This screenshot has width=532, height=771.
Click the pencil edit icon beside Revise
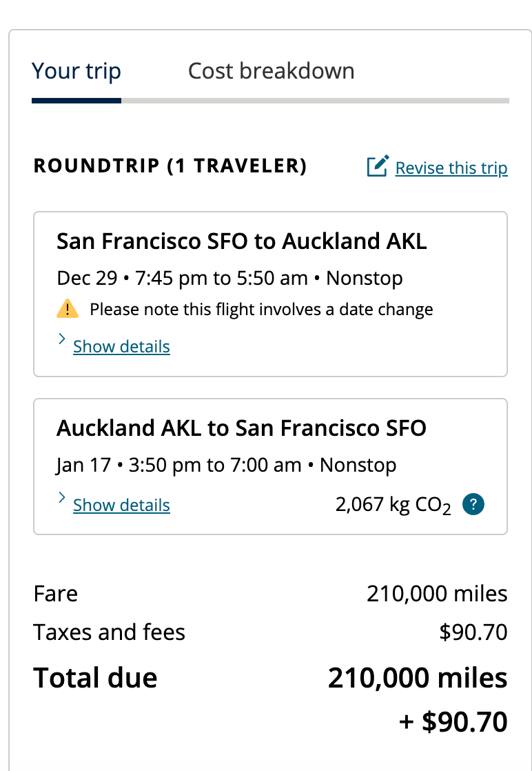(377, 167)
